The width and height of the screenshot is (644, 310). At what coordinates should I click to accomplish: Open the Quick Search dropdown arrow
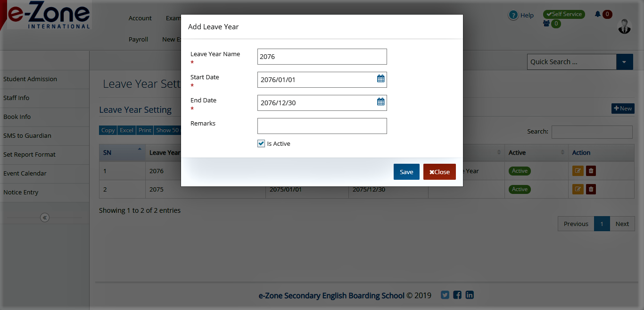click(x=625, y=62)
